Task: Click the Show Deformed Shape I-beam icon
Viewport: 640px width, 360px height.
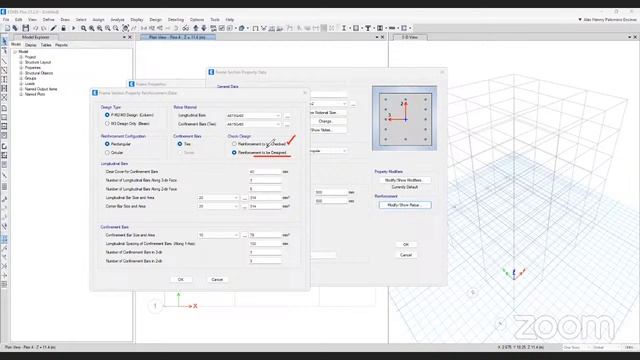Action: pyautogui.click(x=344, y=28)
